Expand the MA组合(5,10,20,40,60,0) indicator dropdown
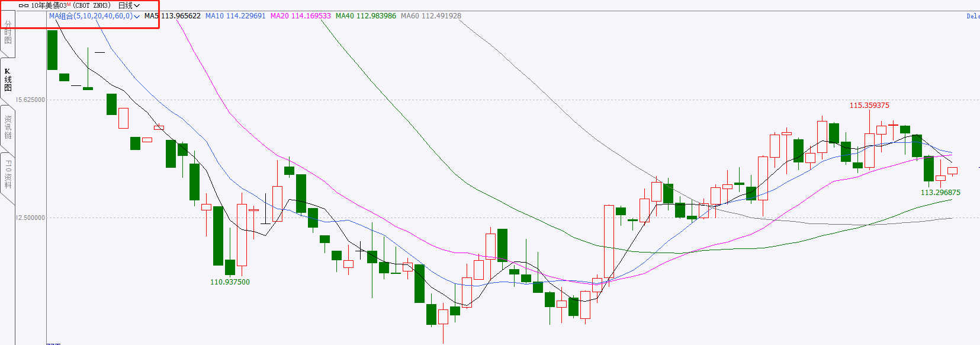This screenshot has height=345, width=980. coord(94,16)
